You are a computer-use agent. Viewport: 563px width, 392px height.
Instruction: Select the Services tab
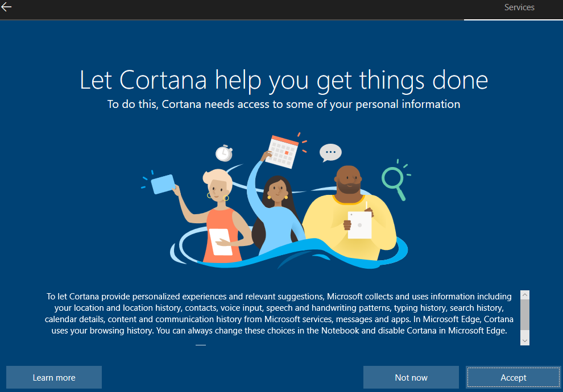519,7
